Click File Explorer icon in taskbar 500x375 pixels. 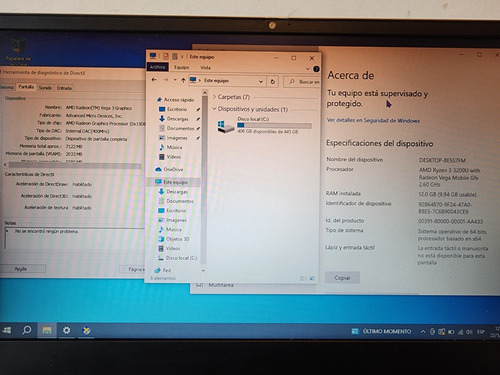click(47, 330)
